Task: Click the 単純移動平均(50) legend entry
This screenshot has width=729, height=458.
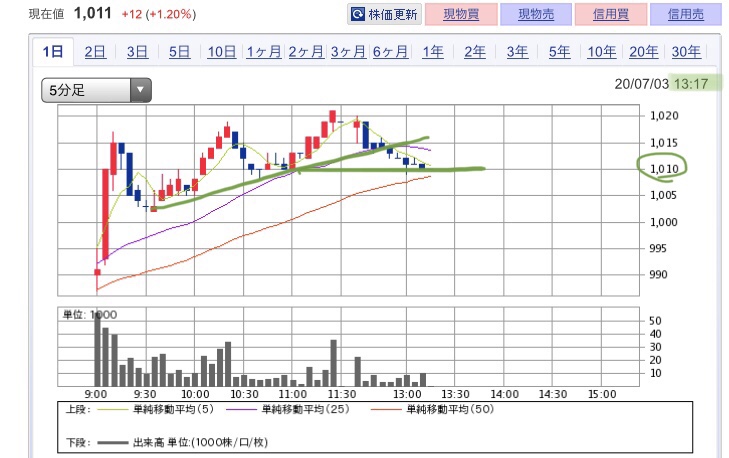Action: [450, 409]
